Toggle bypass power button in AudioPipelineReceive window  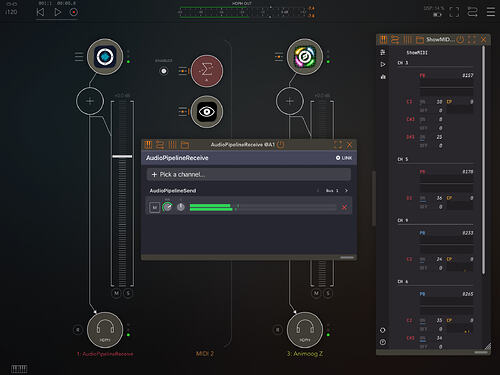click(x=281, y=145)
